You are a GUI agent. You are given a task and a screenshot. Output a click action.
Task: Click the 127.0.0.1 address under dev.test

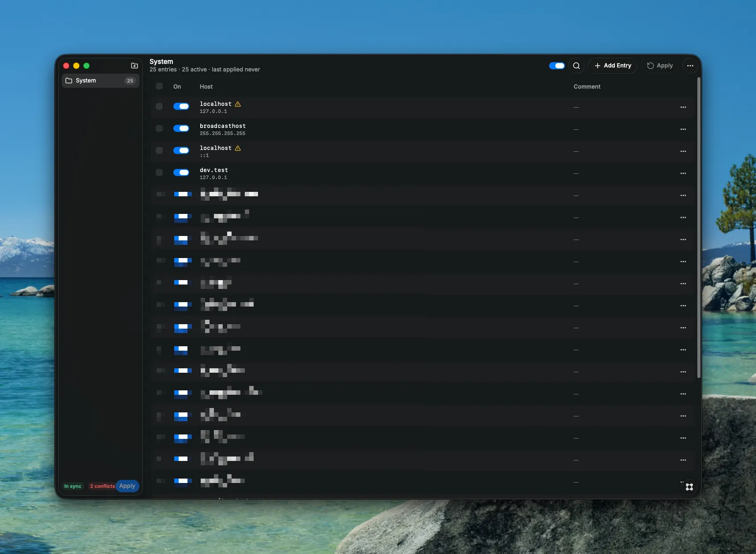(213, 178)
